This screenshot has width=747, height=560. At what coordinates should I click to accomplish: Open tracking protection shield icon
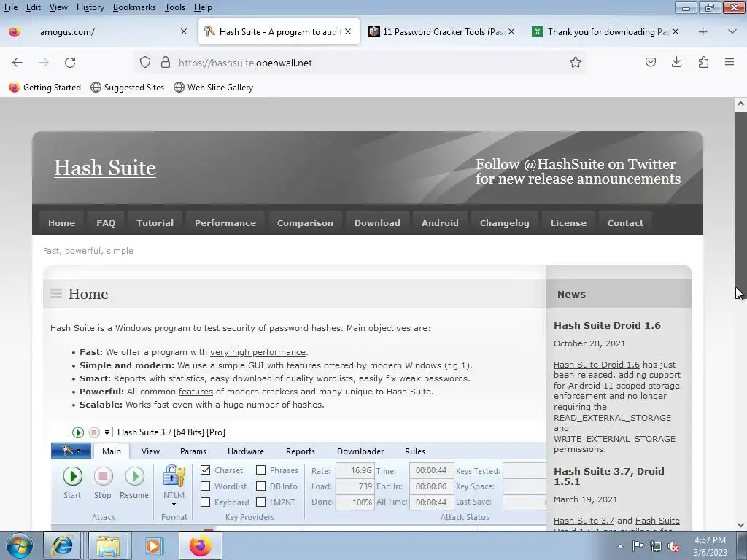[x=145, y=63]
